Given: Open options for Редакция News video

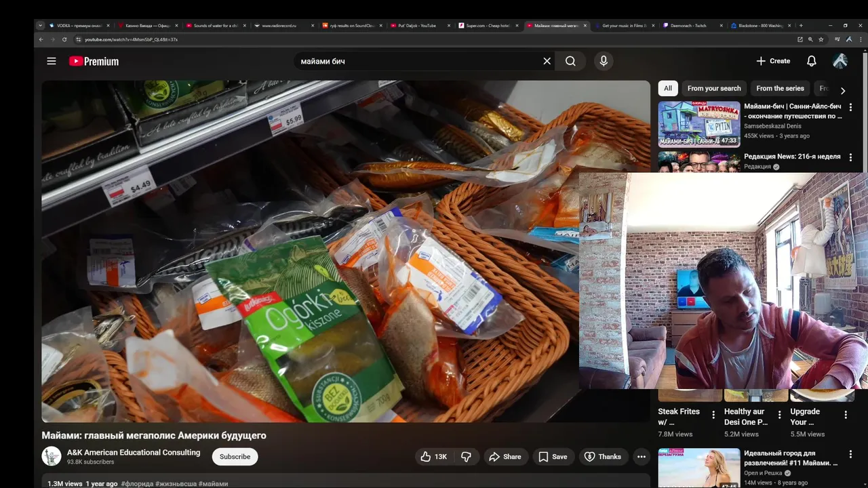Looking at the screenshot, I should tap(850, 157).
